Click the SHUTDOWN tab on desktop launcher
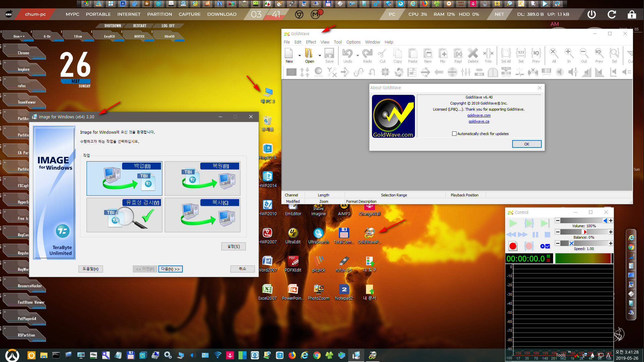Viewport: 644px width, 362px height. (112, 26)
